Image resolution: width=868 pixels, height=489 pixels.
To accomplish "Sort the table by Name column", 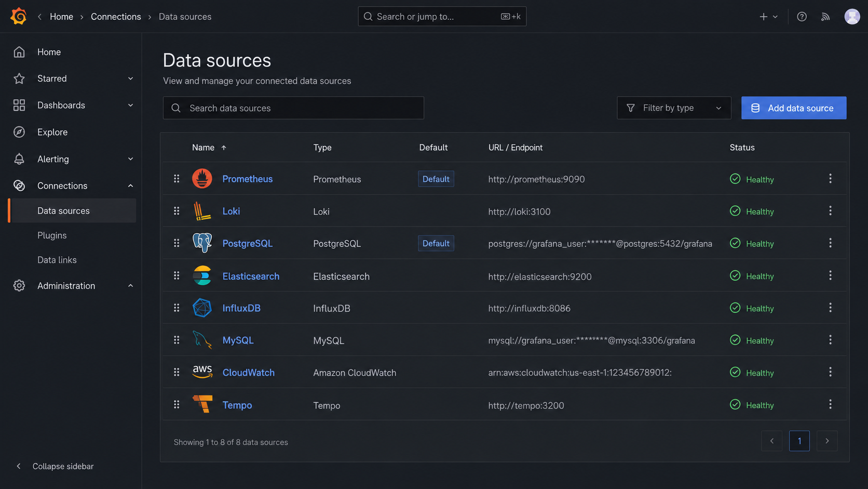I will click(x=209, y=148).
